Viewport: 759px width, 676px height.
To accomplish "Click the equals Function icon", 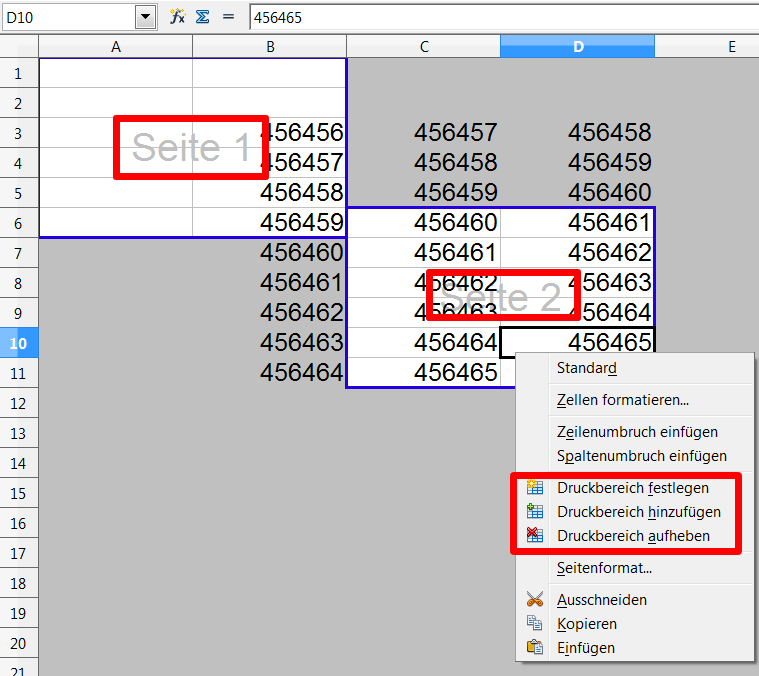I will tap(227, 17).
